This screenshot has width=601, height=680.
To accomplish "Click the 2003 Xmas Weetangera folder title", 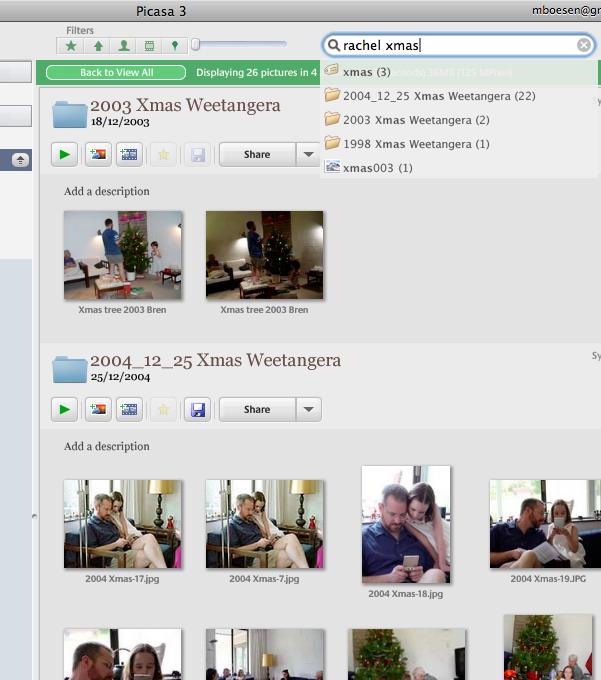I will click(x=185, y=105).
